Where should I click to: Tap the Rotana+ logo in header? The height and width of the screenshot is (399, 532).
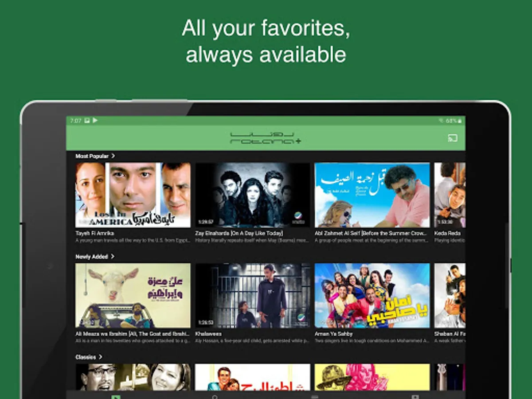266,138
